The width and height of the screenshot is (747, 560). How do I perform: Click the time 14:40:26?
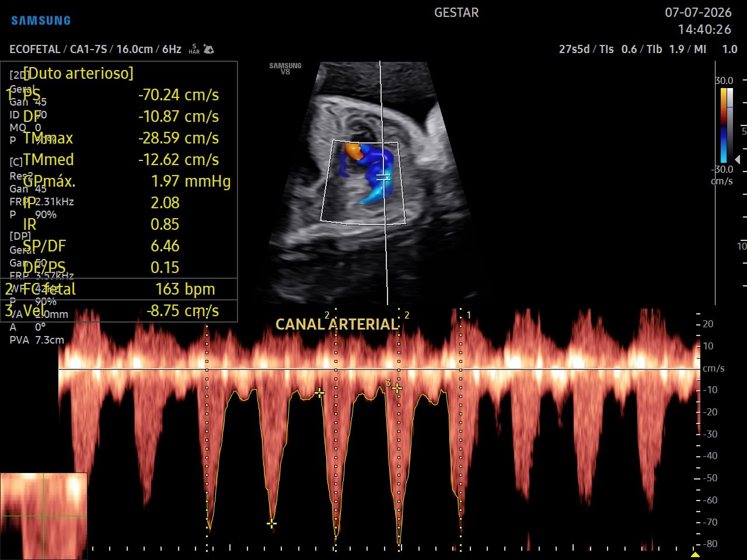(x=704, y=29)
